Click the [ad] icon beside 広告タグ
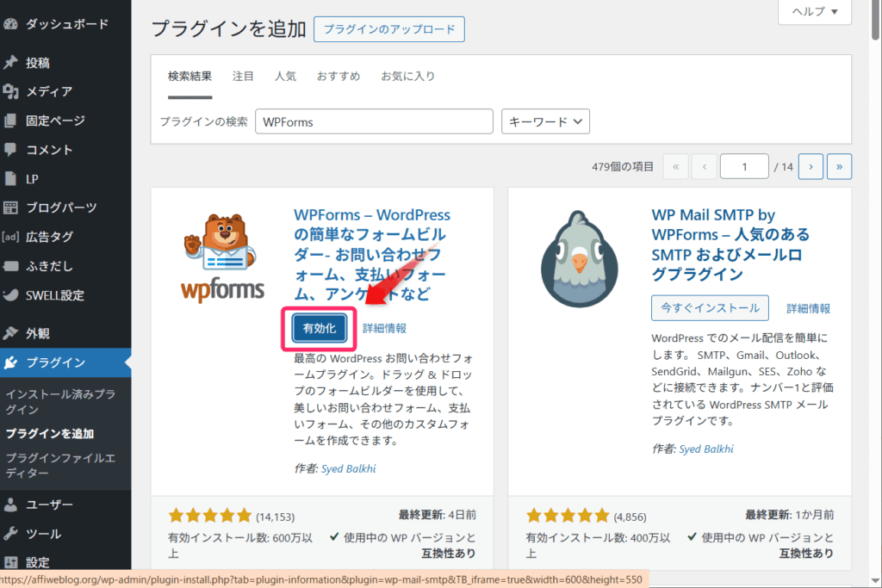This screenshot has width=882, height=588. (x=10, y=237)
